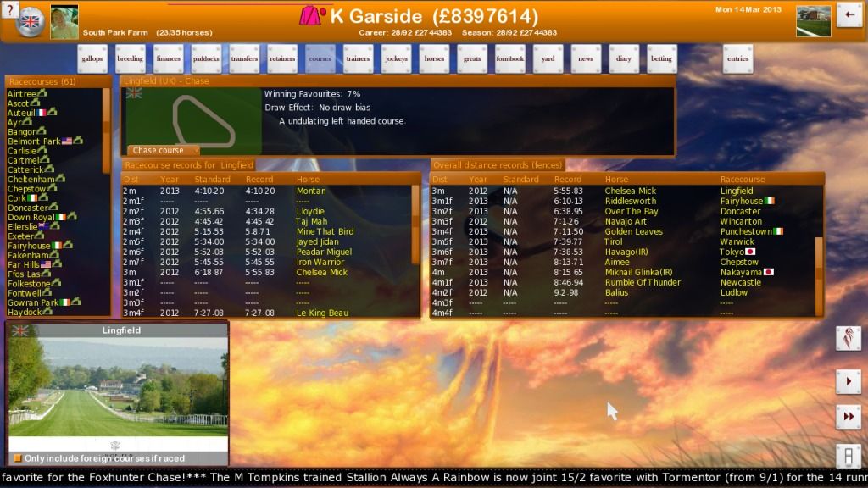Open the diary menu
The height and width of the screenshot is (488, 868).
click(624, 58)
